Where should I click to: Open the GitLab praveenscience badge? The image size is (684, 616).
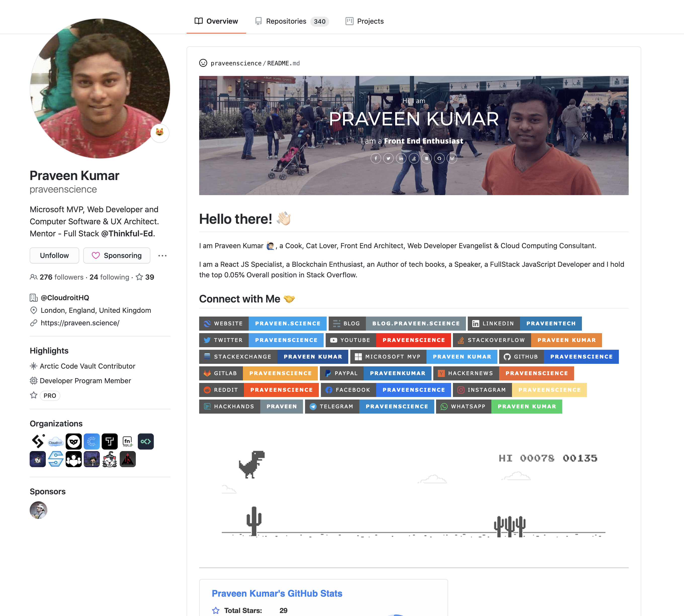click(258, 373)
